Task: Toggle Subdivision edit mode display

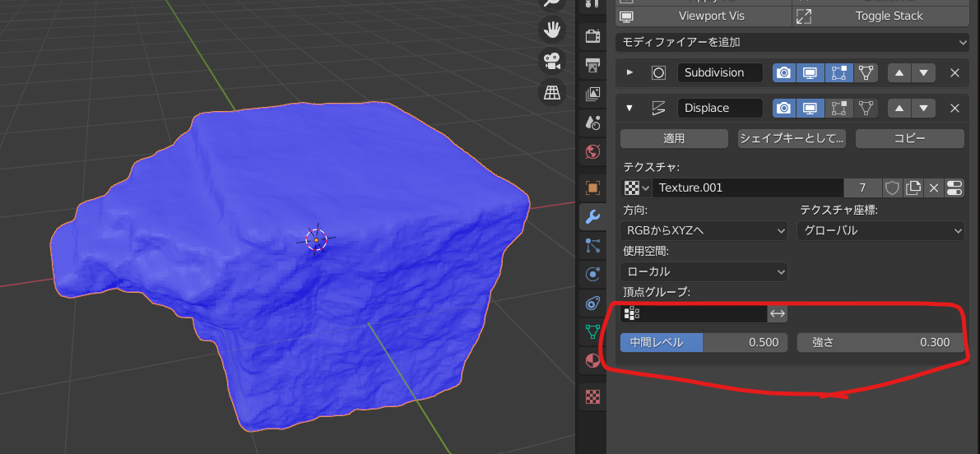Action: pyautogui.click(x=838, y=72)
